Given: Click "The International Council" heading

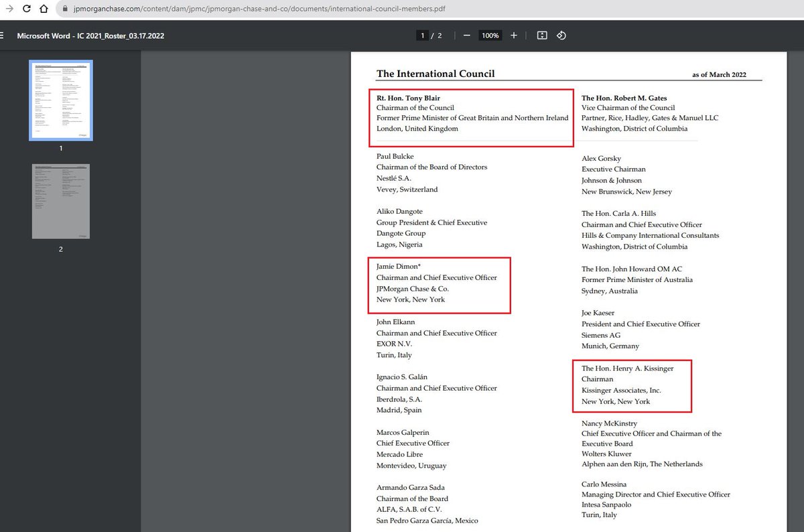Looking at the screenshot, I should [435, 74].
